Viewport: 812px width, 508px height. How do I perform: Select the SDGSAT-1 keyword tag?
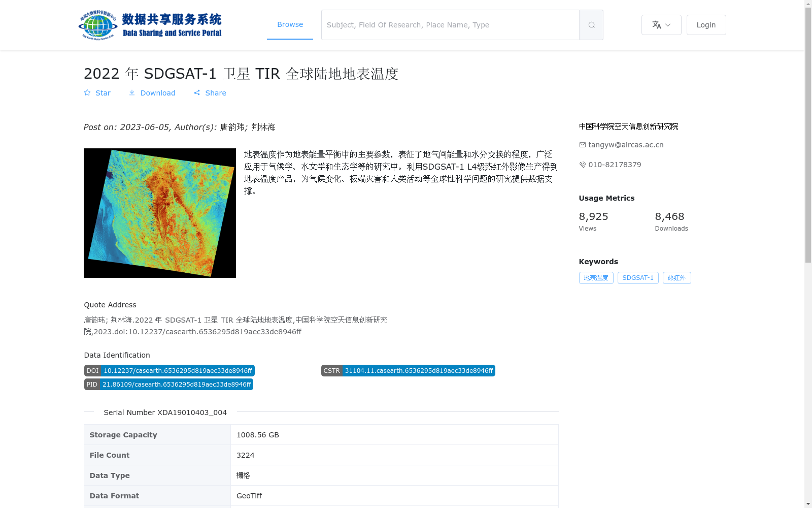(638, 278)
